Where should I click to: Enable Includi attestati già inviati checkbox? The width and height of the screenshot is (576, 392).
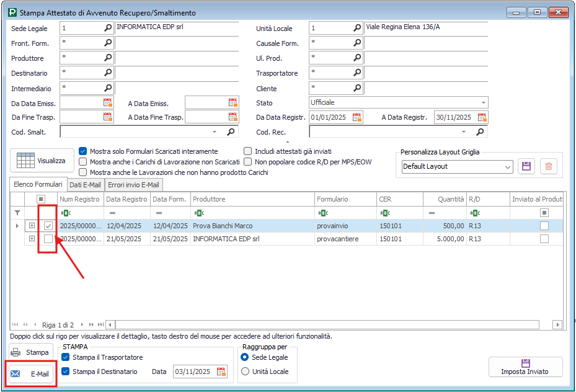coord(248,151)
